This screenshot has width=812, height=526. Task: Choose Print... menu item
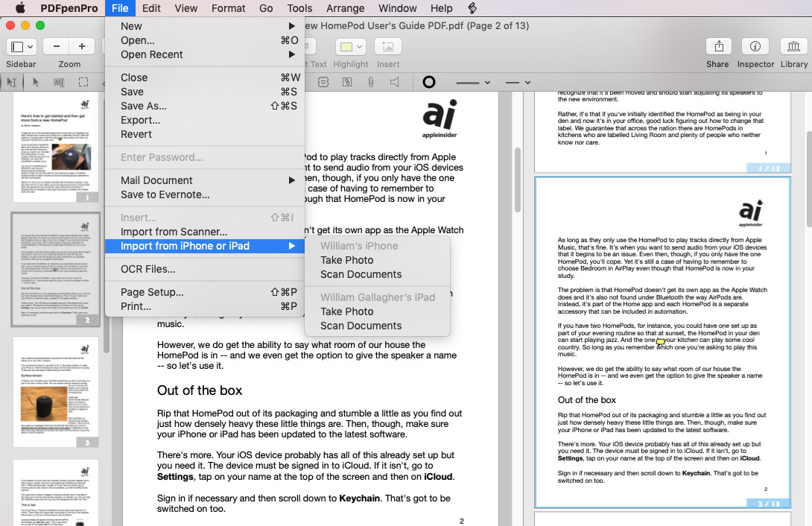tap(205, 306)
